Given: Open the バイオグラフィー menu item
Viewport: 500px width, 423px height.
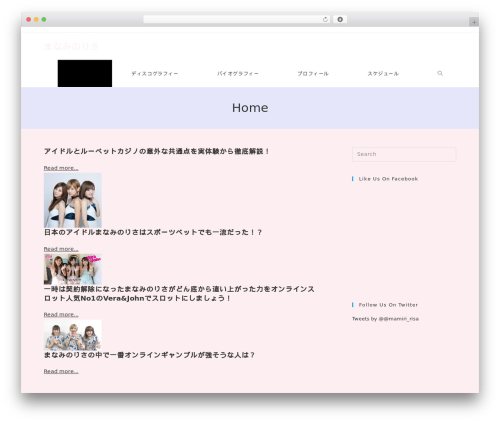Looking at the screenshot, I should coord(238,74).
